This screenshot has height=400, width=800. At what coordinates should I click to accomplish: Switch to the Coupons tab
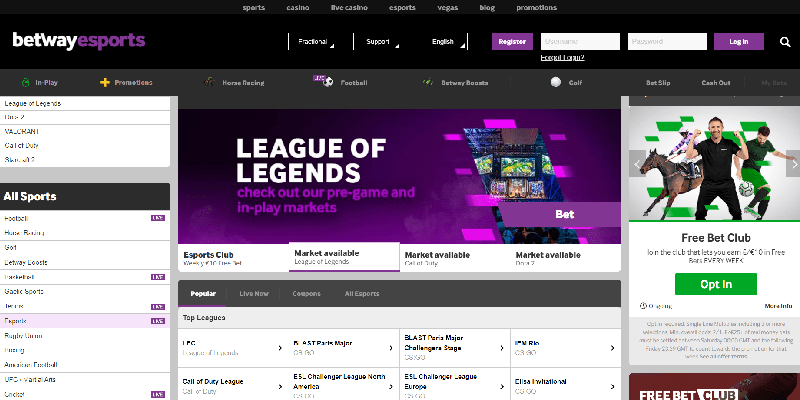click(x=306, y=294)
